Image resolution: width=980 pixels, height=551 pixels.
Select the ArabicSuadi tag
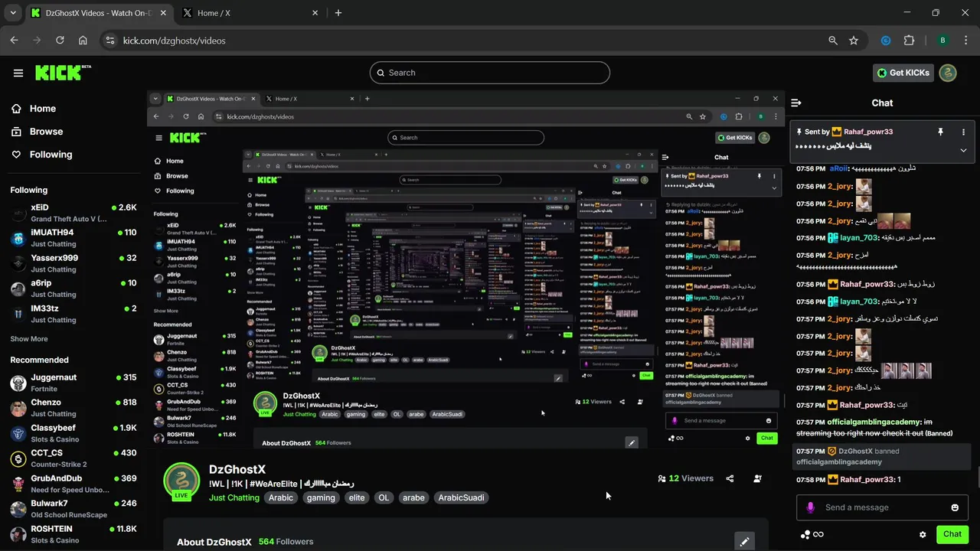[461, 497]
